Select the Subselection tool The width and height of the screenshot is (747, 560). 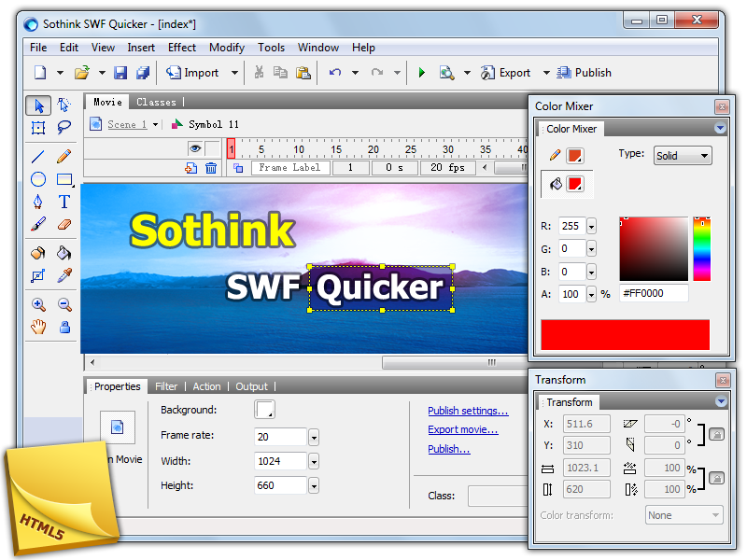pyautogui.click(x=64, y=105)
